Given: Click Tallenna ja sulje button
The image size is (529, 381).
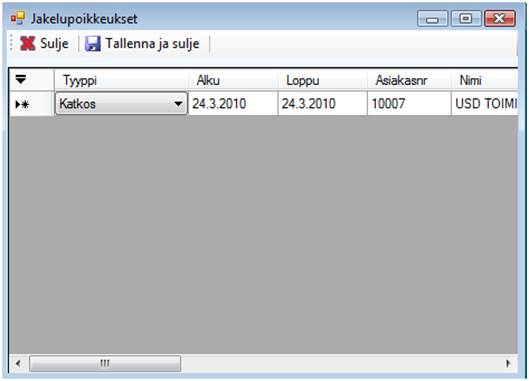Looking at the screenshot, I should point(142,44).
